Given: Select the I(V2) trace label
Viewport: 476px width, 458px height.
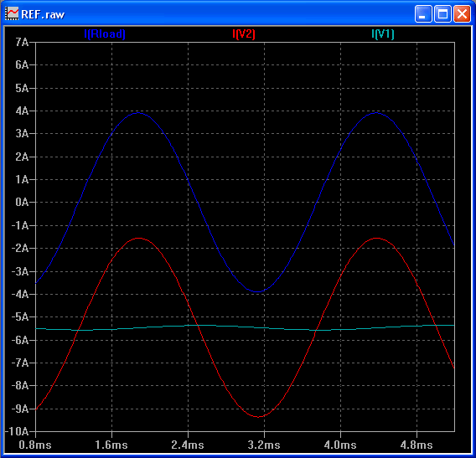Looking at the screenshot, I should tap(244, 33).
